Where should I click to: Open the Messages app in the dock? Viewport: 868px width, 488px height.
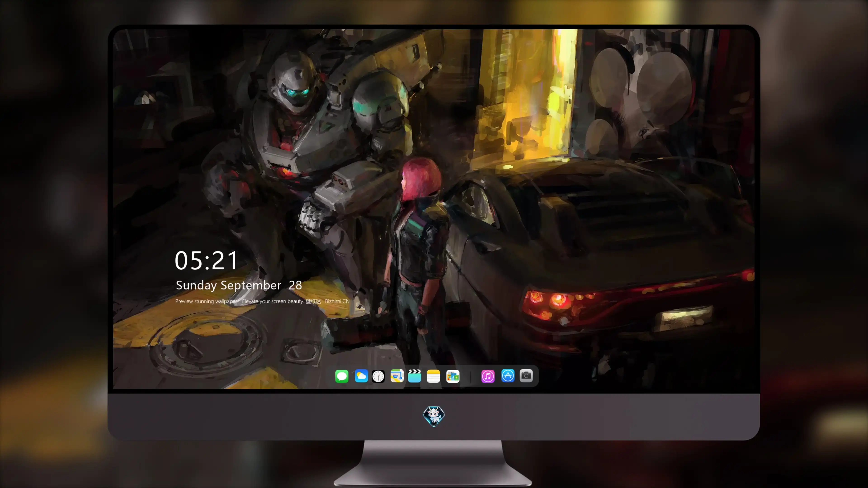coord(342,376)
